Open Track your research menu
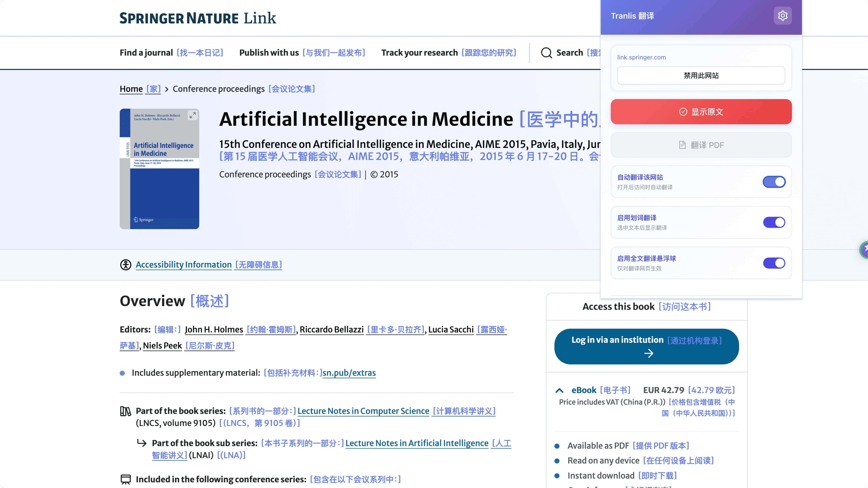 [419, 53]
